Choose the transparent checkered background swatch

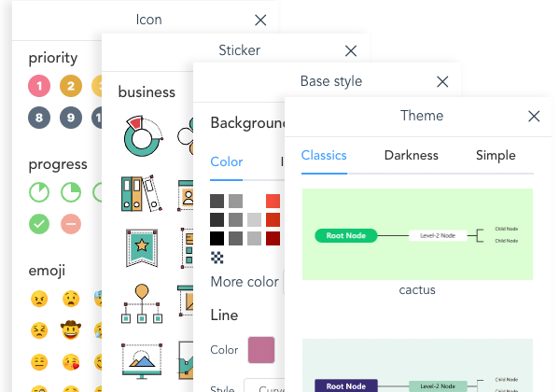217,257
